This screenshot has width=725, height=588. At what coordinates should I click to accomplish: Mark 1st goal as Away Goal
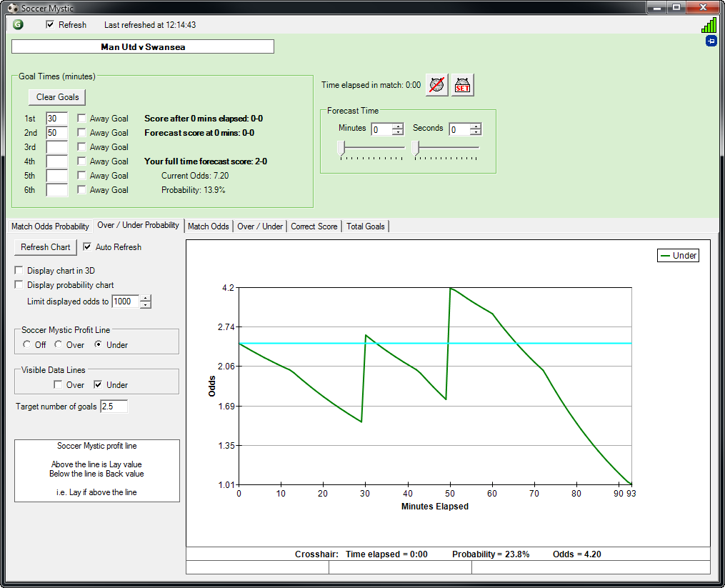click(x=82, y=119)
